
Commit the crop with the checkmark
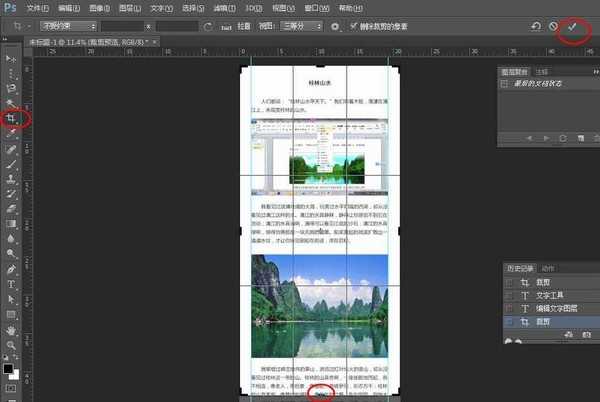[573, 27]
